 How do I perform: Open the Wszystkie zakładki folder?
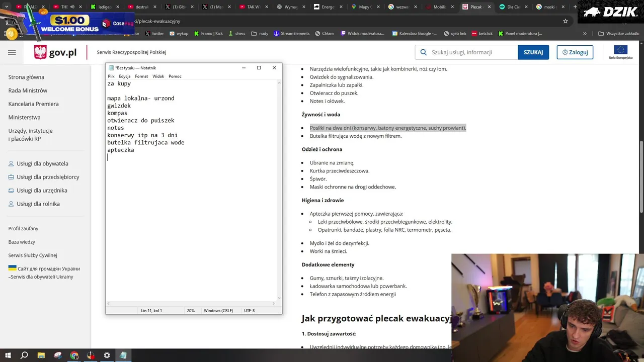(x=619, y=33)
